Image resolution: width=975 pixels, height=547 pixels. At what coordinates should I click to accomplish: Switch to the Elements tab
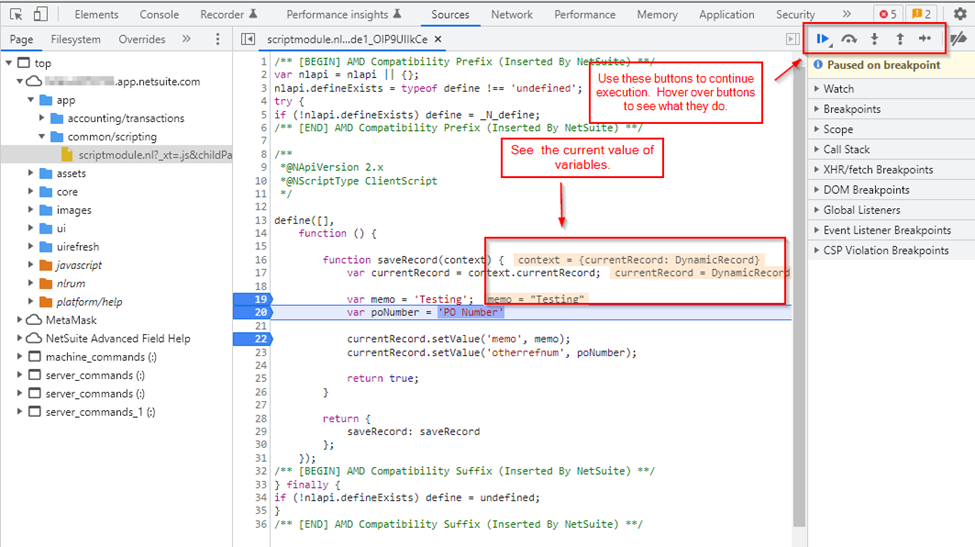point(96,14)
